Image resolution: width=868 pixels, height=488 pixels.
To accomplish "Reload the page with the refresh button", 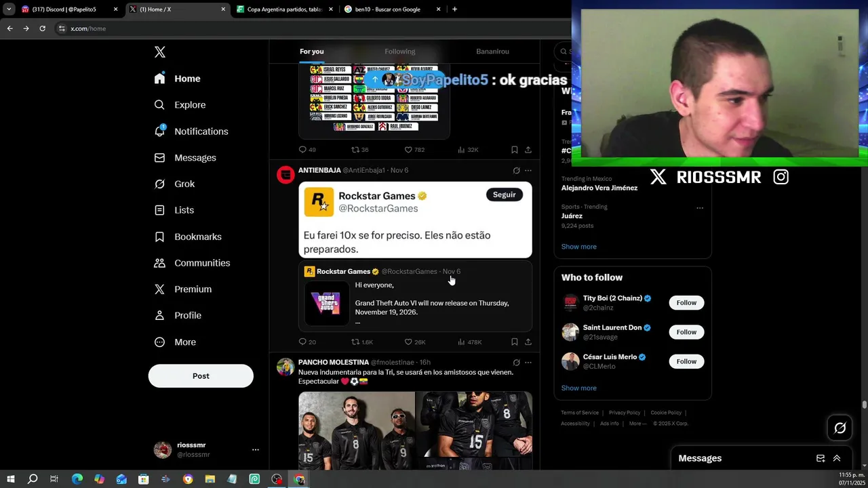I will pos(42,28).
